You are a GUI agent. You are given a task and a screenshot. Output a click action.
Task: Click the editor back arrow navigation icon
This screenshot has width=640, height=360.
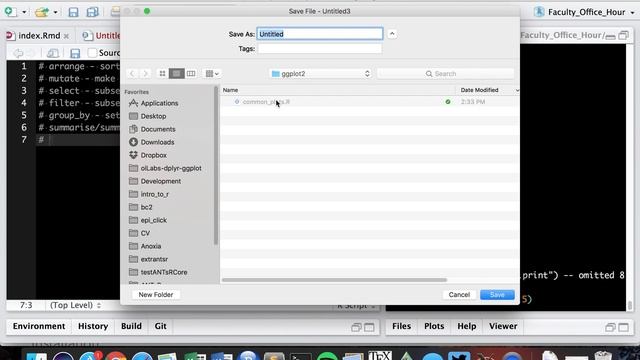tap(18, 53)
